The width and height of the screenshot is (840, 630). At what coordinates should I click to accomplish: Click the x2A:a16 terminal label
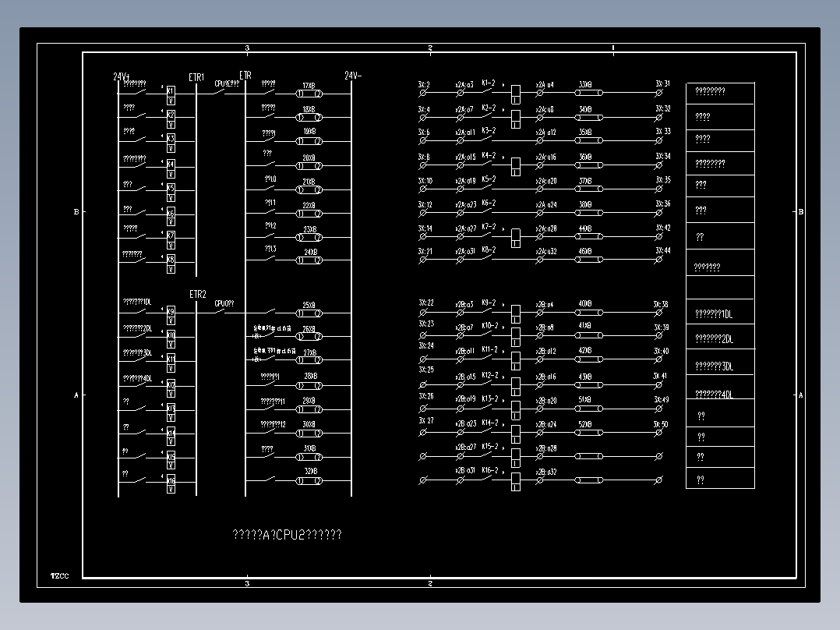[546, 157]
